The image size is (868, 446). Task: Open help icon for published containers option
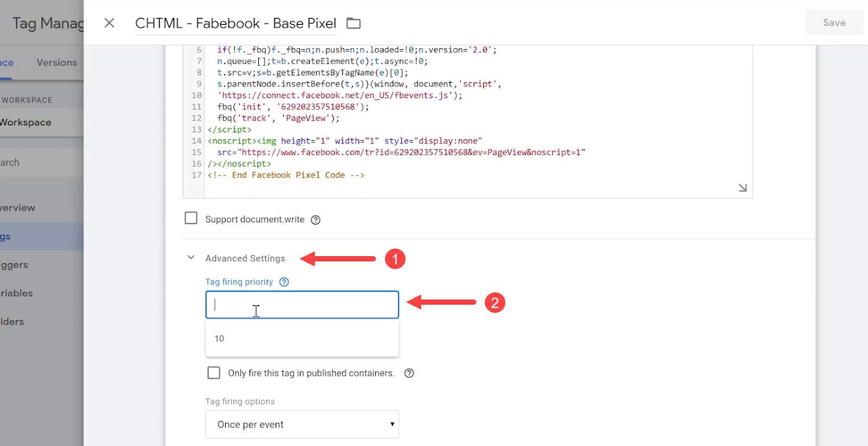point(410,373)
